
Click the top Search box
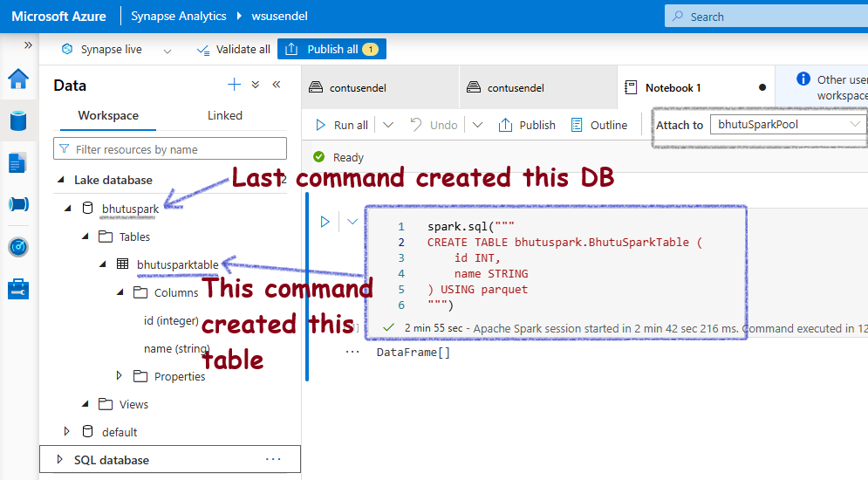pos(766,17)
